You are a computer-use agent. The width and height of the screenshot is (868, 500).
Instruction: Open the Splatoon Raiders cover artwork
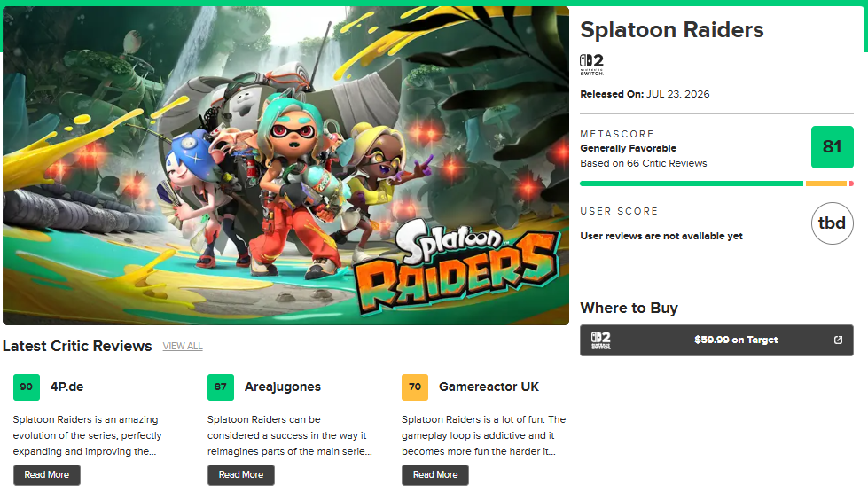tap(285, 166)
